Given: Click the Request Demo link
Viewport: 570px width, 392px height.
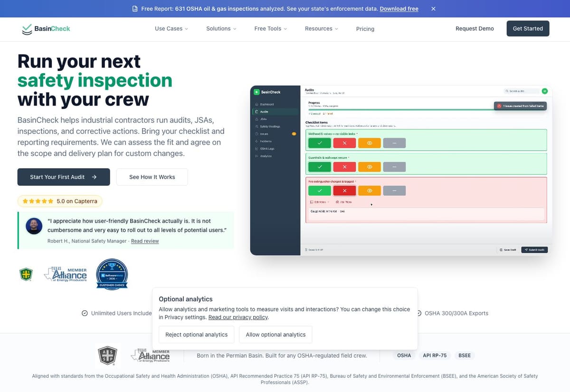Looking at the screenshot, I should [x=475, y=29].
